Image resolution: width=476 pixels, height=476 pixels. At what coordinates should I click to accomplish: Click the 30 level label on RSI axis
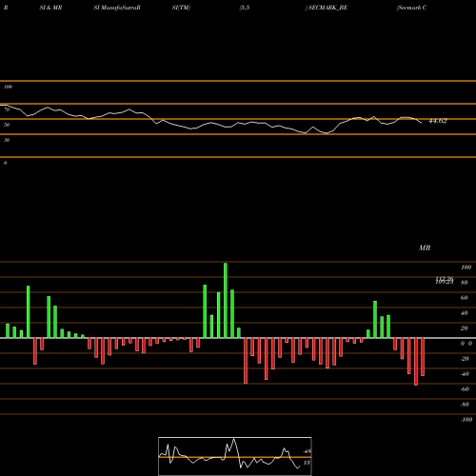click(7, 140)
